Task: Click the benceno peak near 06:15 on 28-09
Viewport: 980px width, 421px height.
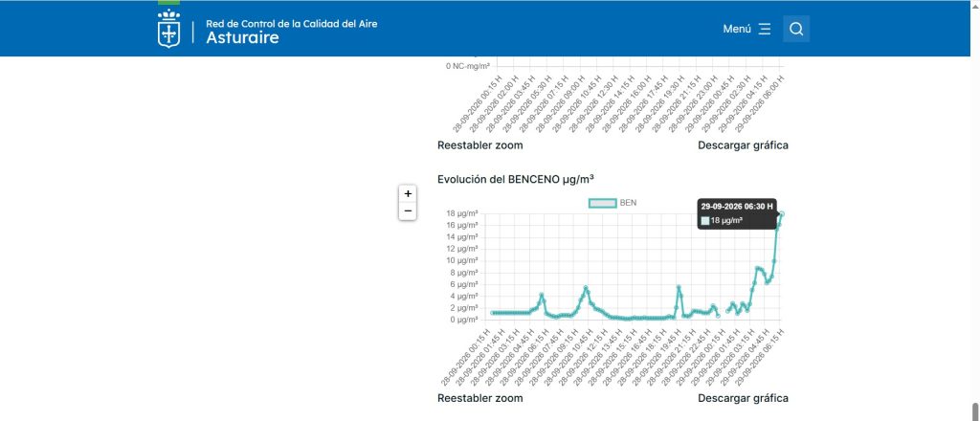Action: [542, 294]
